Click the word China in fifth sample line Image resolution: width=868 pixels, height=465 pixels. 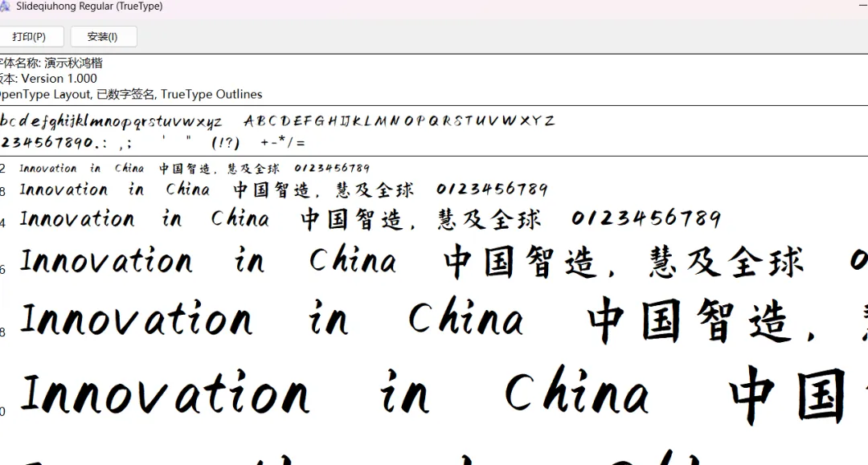(465, 316)
